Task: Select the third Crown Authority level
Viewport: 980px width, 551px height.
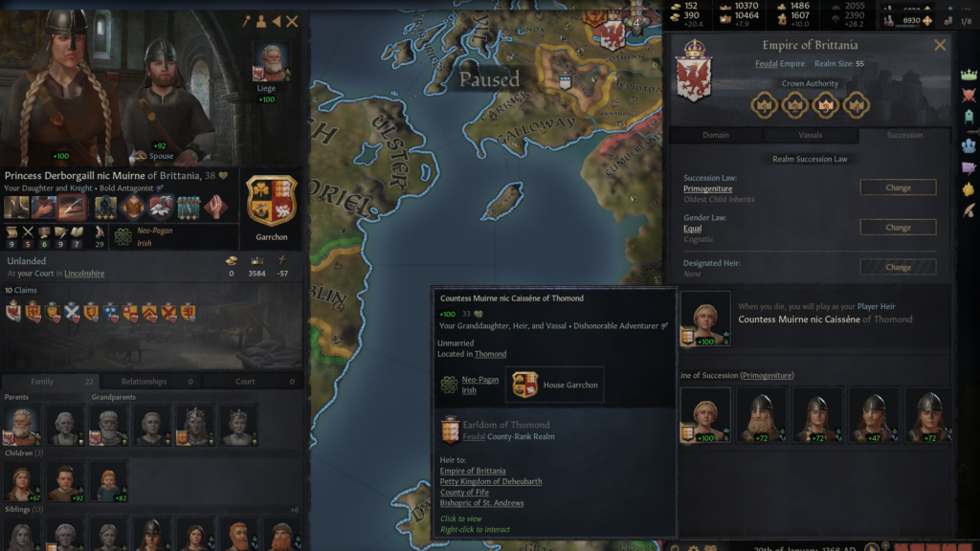Action: [826, 105]
